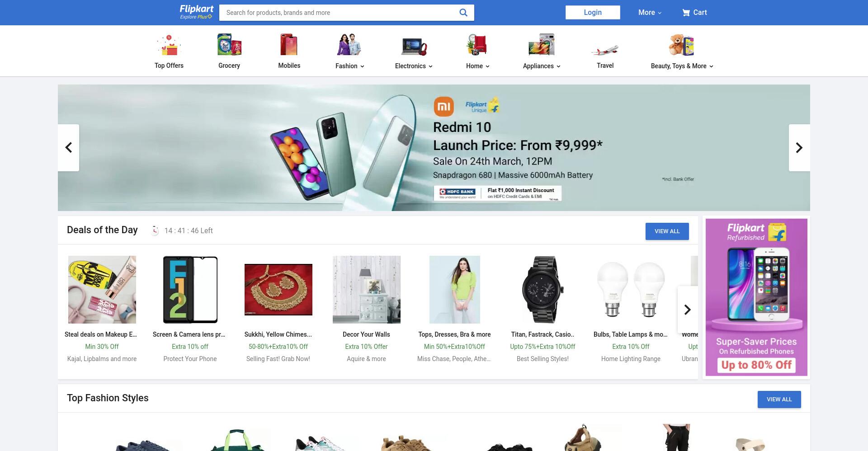The image size is (868, 451).
Task: Click the Login button
Action: [593, 13]
